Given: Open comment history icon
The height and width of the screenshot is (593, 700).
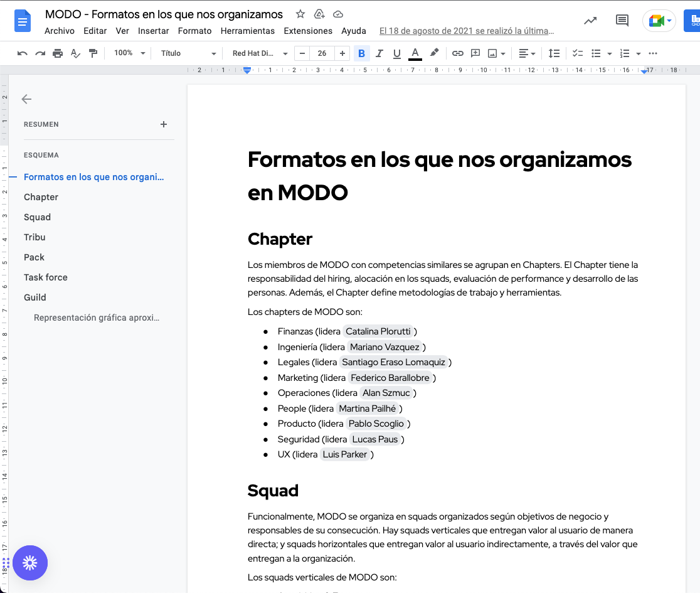Looking at the screenshot, I should pos(622,21).
